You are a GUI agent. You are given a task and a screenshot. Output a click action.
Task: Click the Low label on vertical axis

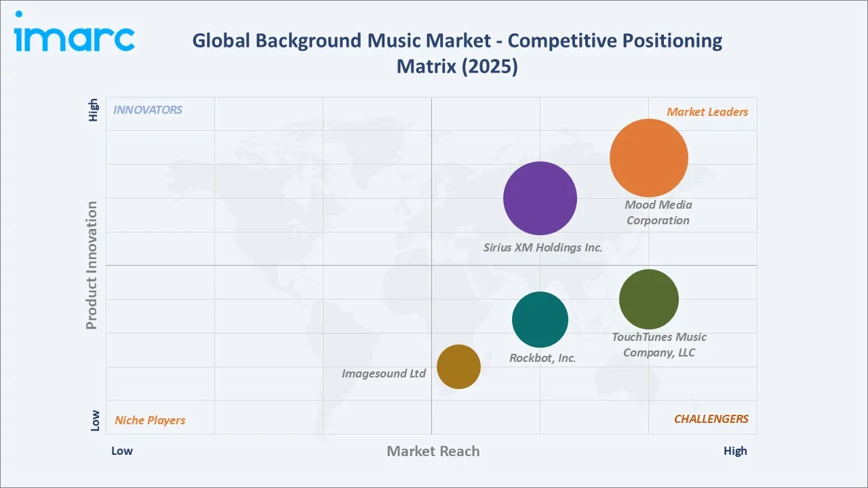[x=94, y=420]
